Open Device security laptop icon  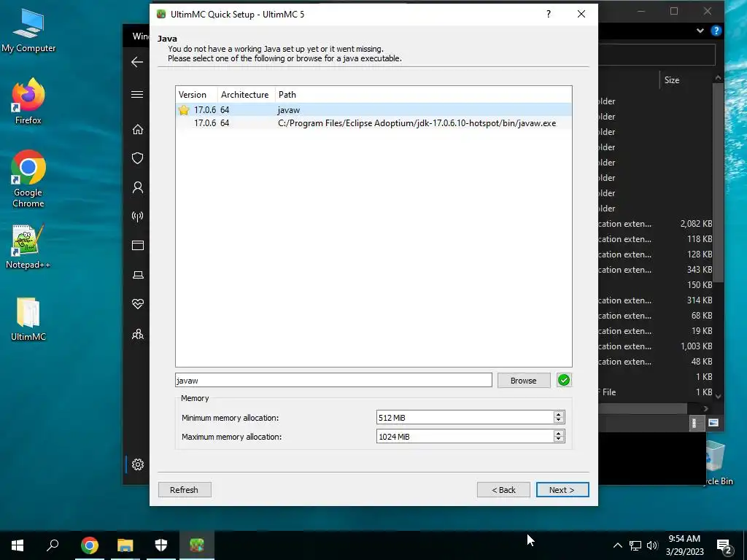(x=138, y=275)
